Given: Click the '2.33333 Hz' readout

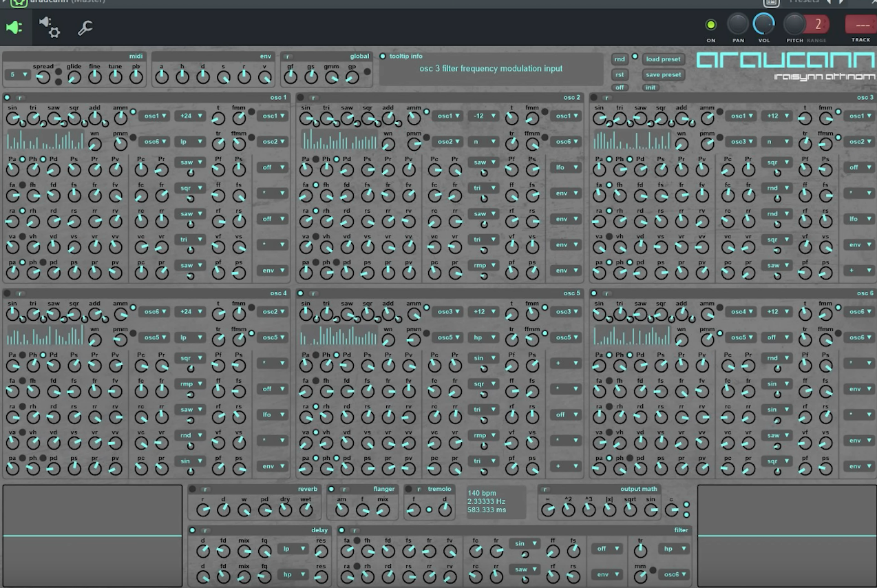Looking at the screenshot, I should [487, 502].
